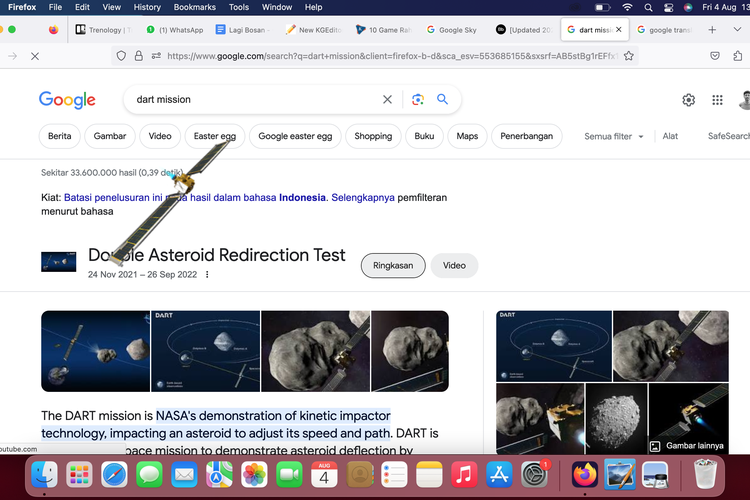Viewport: 750px width, 500px height.
Task: Clear the search box with the X icon
Action: point(388,100)
